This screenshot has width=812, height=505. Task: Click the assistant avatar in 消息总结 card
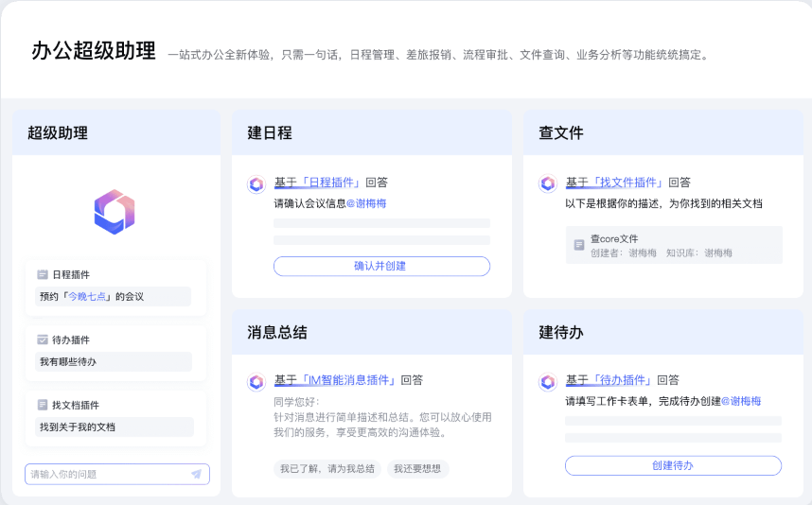(x=256, y=381)
